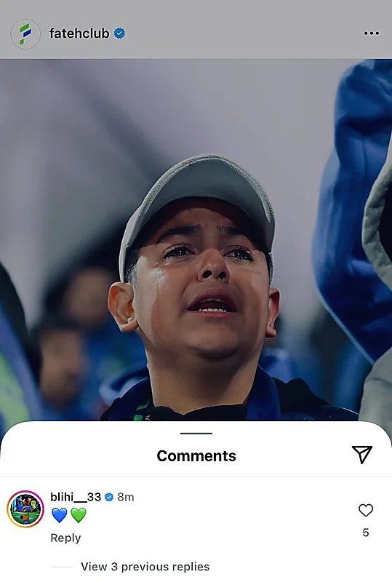Click the 5 likes count on comment
Image resolution: width=392 pixels, height=582 pixels.
(x=366, y=533)
